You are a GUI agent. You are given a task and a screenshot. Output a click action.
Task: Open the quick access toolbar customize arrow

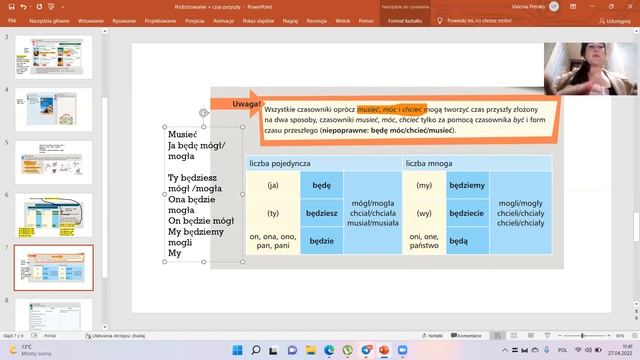pos(62,7)
